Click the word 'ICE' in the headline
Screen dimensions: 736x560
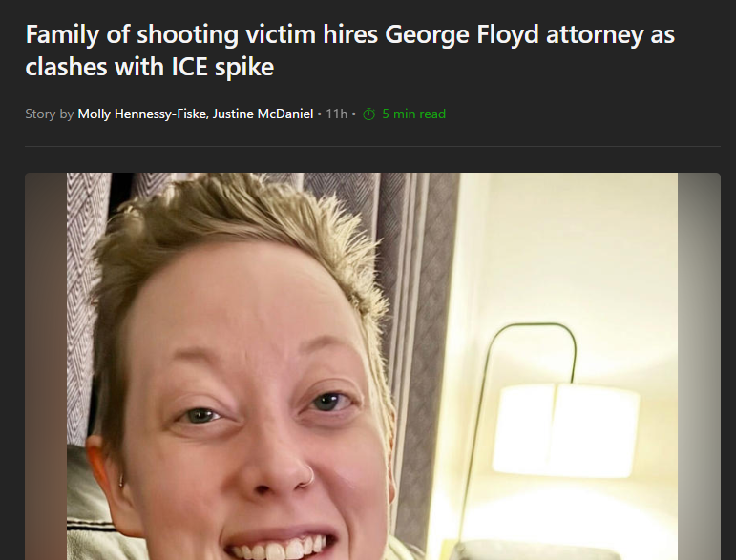coord(190,67)
